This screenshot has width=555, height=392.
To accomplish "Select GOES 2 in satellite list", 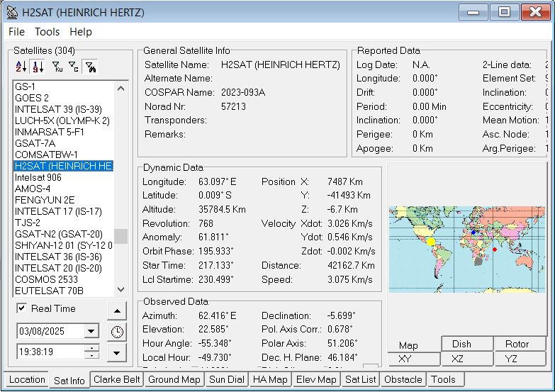I will pos(64,98).
